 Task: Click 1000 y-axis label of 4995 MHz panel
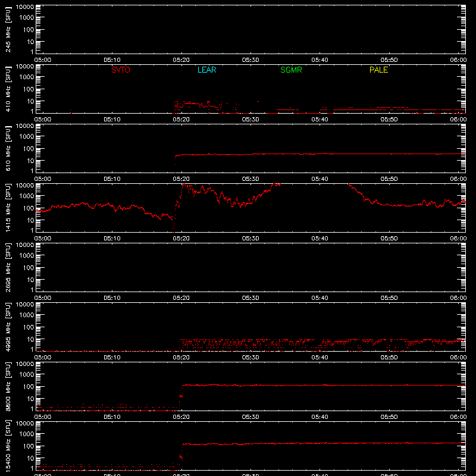point(27,315)
